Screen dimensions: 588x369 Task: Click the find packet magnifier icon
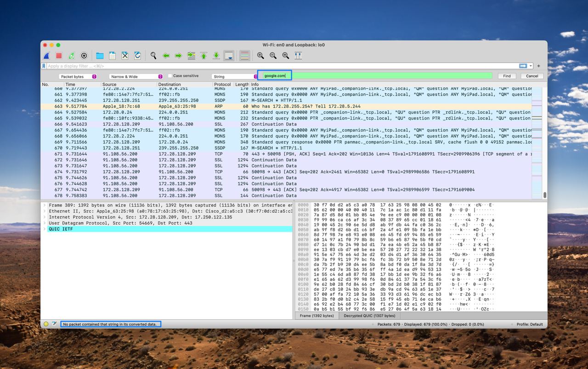tap(153, 56)
